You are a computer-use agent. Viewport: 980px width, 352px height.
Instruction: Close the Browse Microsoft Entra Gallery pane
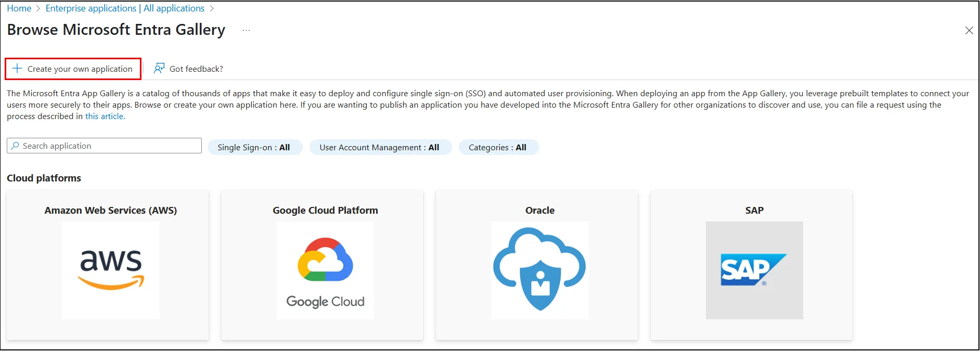(x=969, y=31)
